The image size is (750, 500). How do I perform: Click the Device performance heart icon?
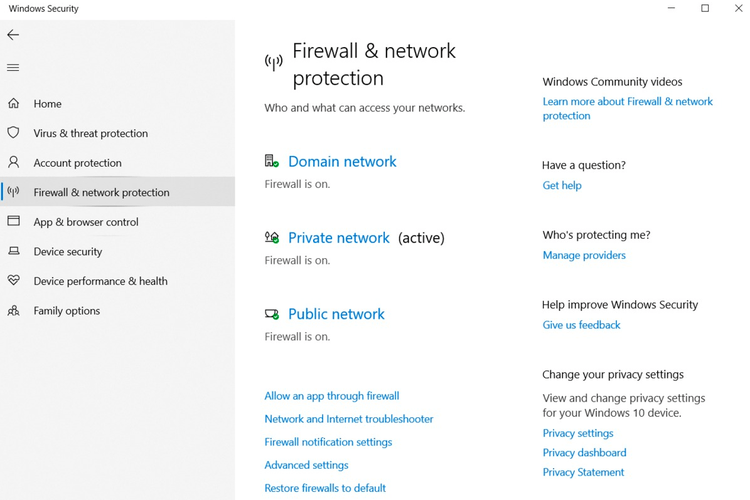tap(13, 281)
